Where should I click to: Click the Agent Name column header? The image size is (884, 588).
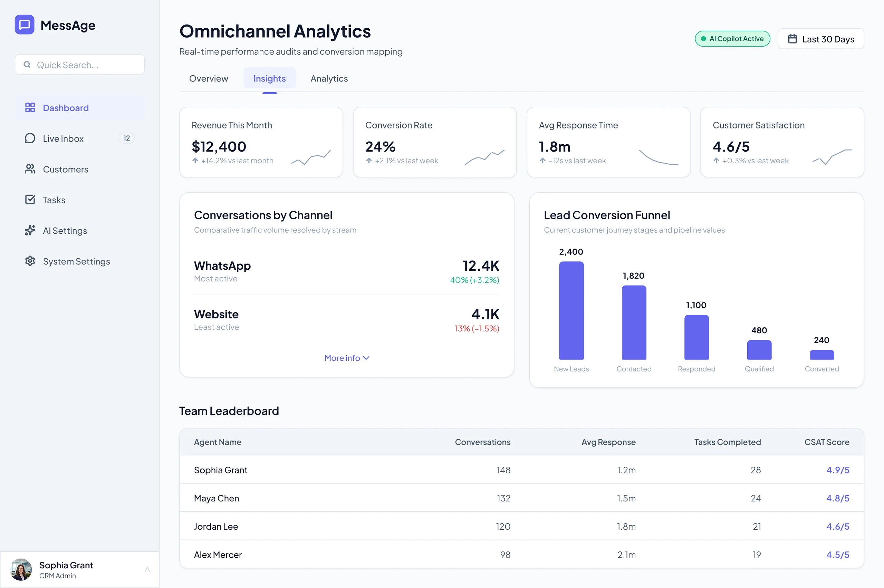click(218, 442)
